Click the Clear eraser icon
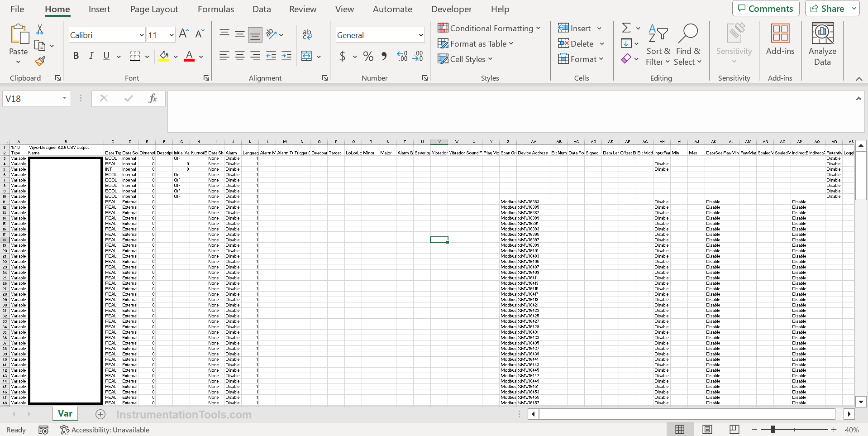Image resolution: width=868 pixels, height=436 pixels. (626, 59)
